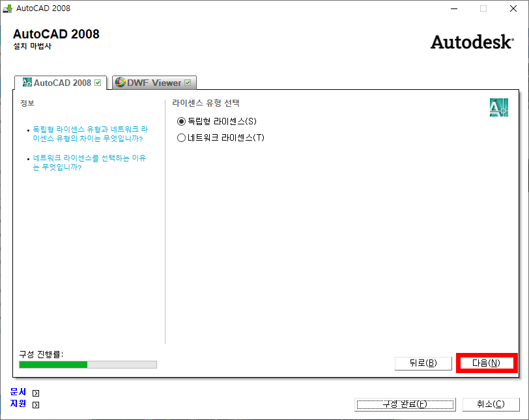
Task: Go back with the 뒤로(B) button
Action: [x=423, y=363]
